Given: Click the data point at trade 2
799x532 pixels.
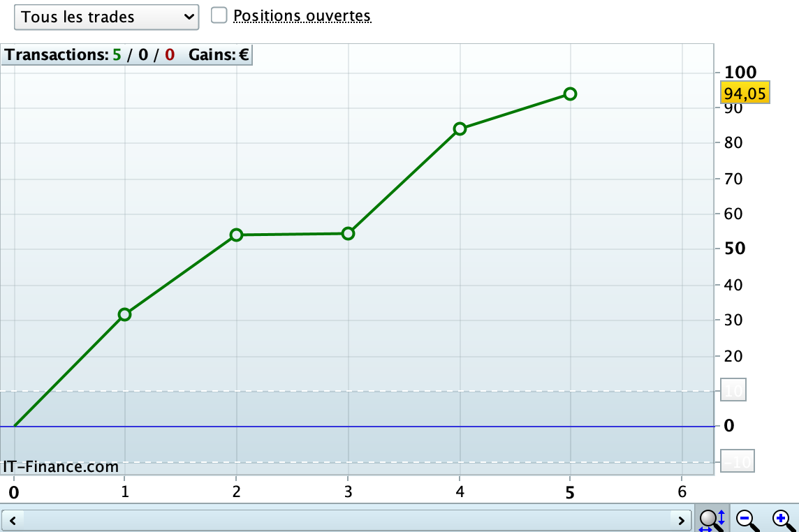Looking at the screenshot, I should [x=236, y=235].
